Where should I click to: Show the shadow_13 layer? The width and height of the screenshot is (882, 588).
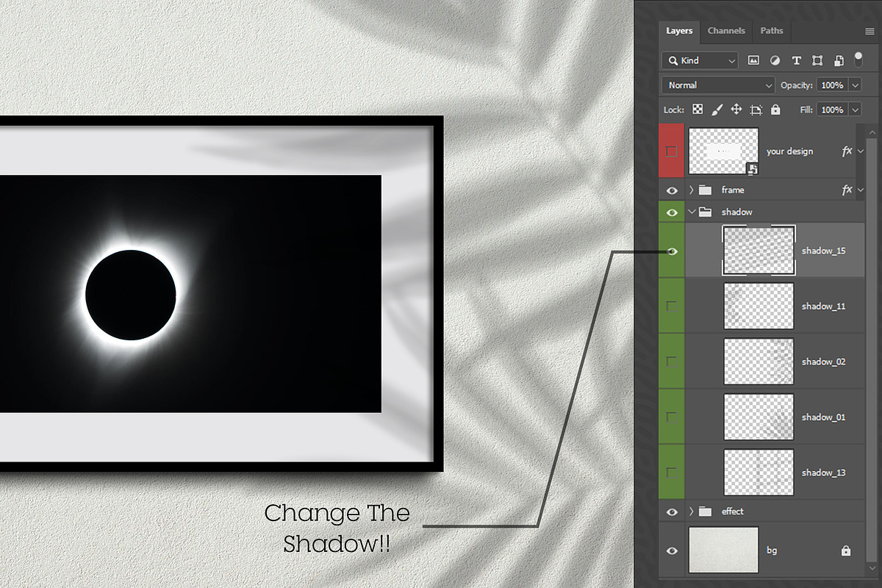(672, 472)
